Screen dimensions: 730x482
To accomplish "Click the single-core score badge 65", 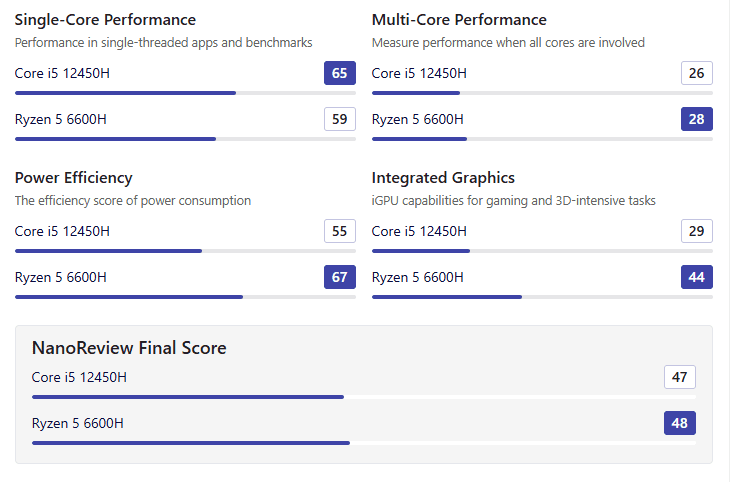I will (x=340, y=73).
